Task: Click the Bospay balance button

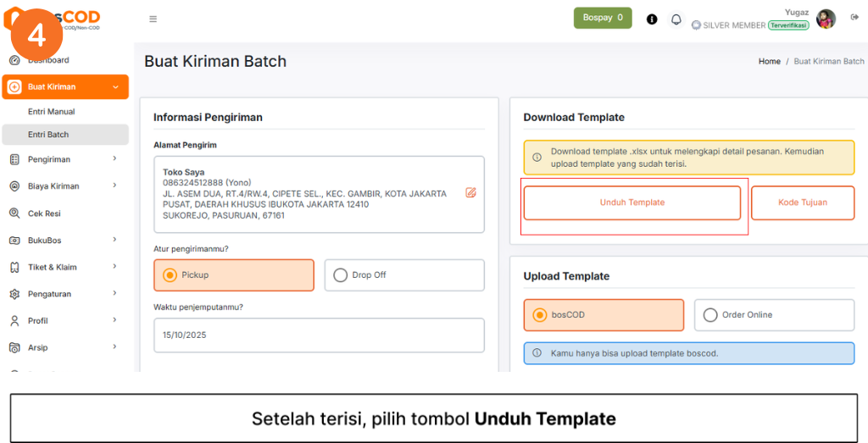Action: [603, 18]
